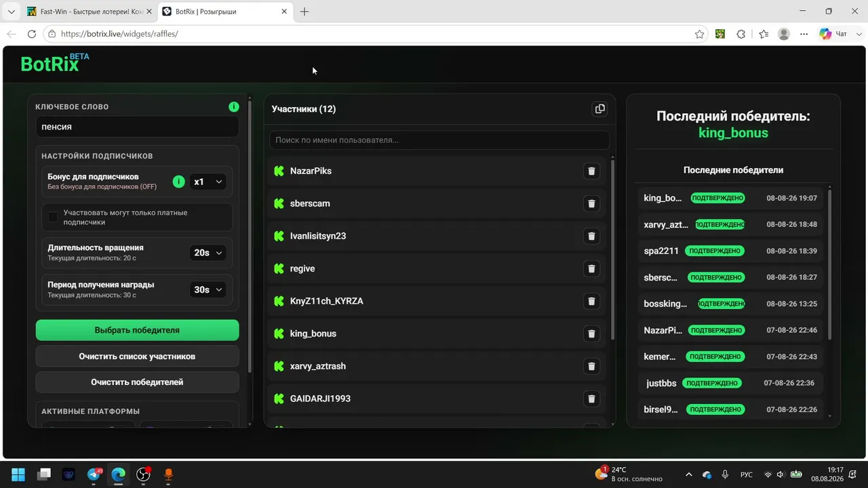Delete Ivanlisitsyn23 from the participants list
The height and width of the screenshot is (488, 868).
(591, 236)
